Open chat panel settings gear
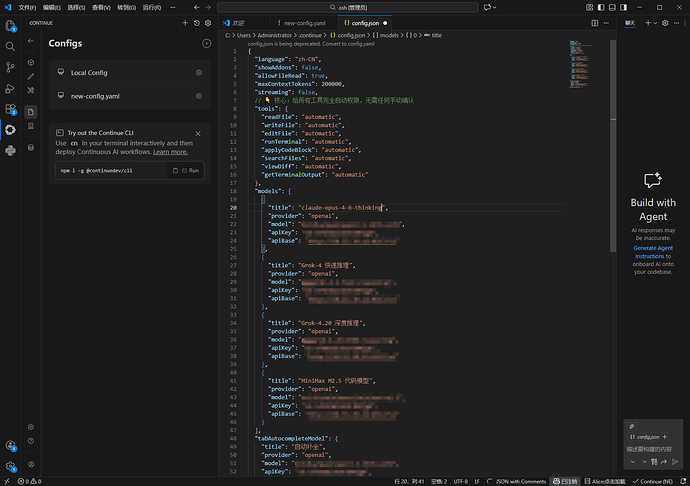 pos(665,23)
